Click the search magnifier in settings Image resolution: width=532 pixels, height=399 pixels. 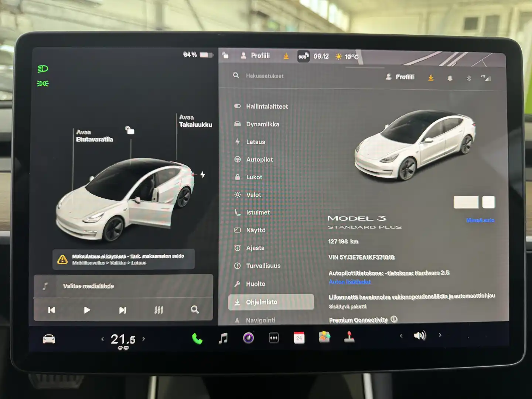[236, 75]
